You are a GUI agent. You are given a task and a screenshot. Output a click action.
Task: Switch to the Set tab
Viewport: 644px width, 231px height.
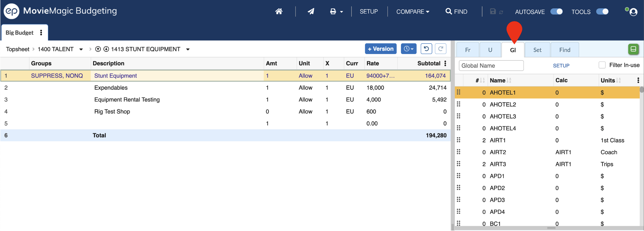click(537, 50)
